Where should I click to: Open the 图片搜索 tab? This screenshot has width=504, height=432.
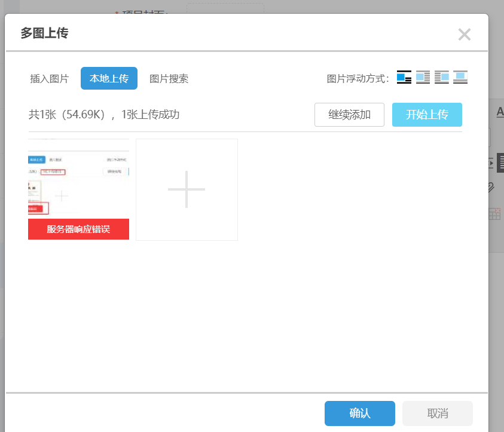click(169, 79)
